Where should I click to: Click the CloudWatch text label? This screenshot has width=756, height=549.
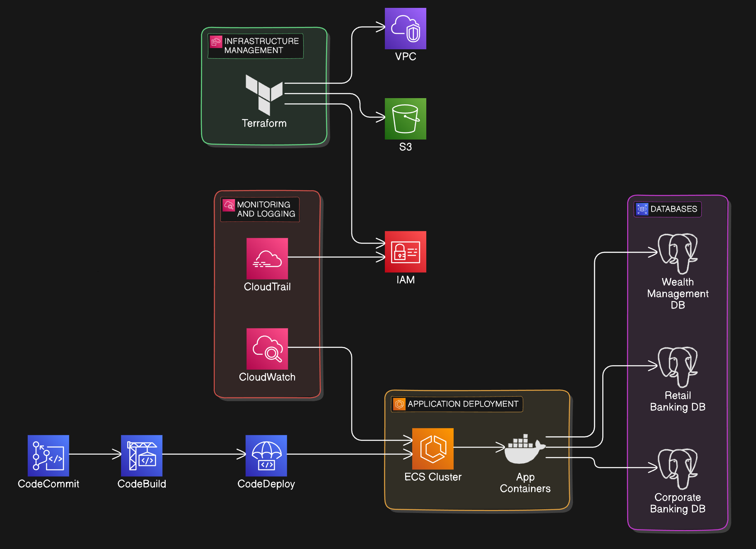point(267,377)
